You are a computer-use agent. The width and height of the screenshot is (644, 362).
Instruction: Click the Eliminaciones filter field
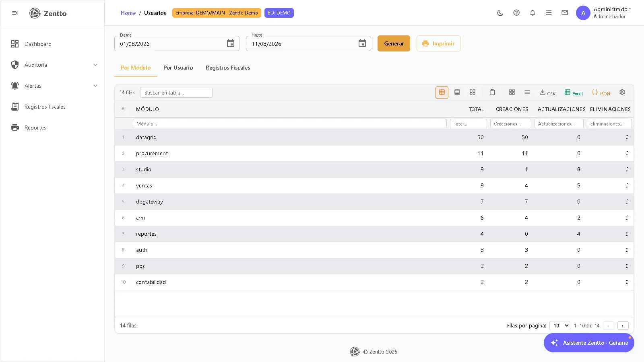pos(609,123)
